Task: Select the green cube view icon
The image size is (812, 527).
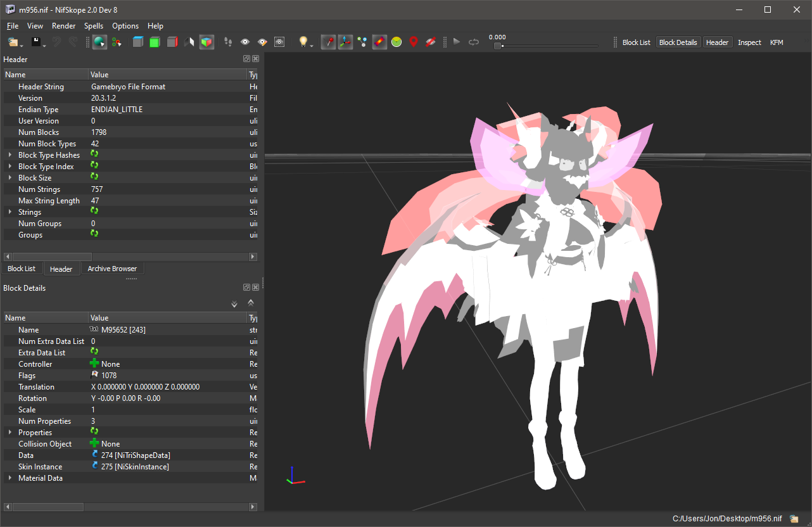Action: pos(154,42)
